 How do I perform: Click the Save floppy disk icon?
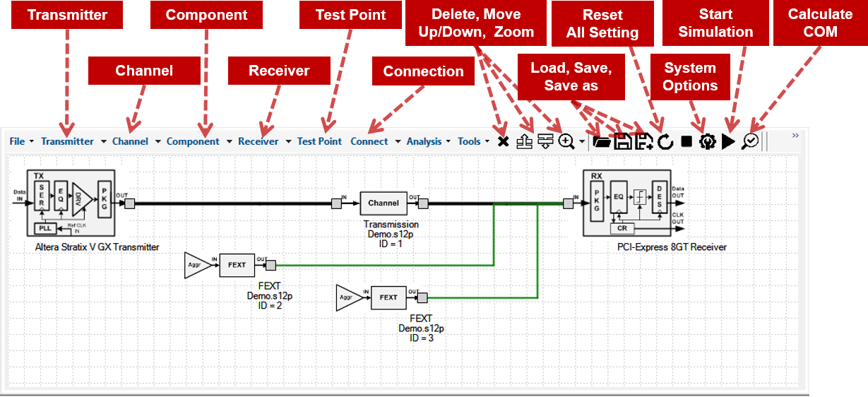pos(623,141)
